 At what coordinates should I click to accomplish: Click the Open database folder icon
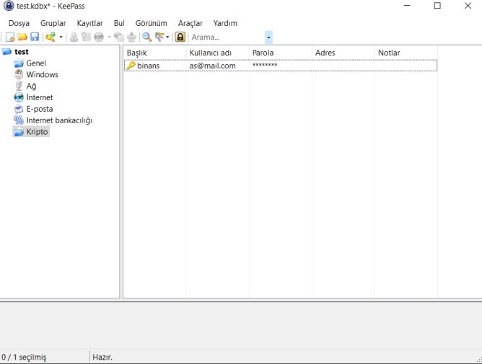point(22,37)
